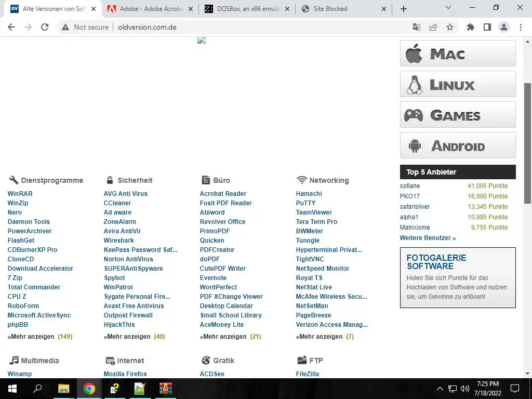Show more Büro entries (21)

pos(230,337)
